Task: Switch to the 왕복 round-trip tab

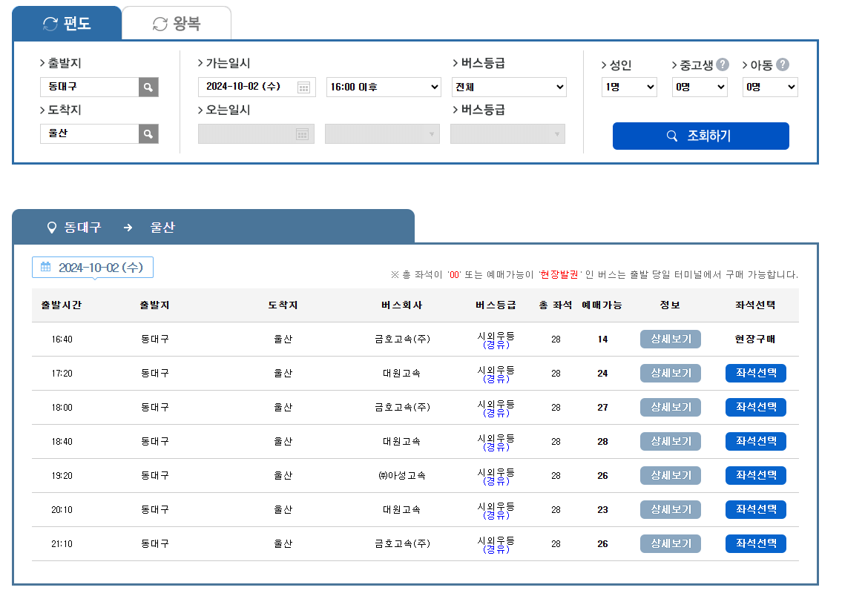Action: coord(177,24)
